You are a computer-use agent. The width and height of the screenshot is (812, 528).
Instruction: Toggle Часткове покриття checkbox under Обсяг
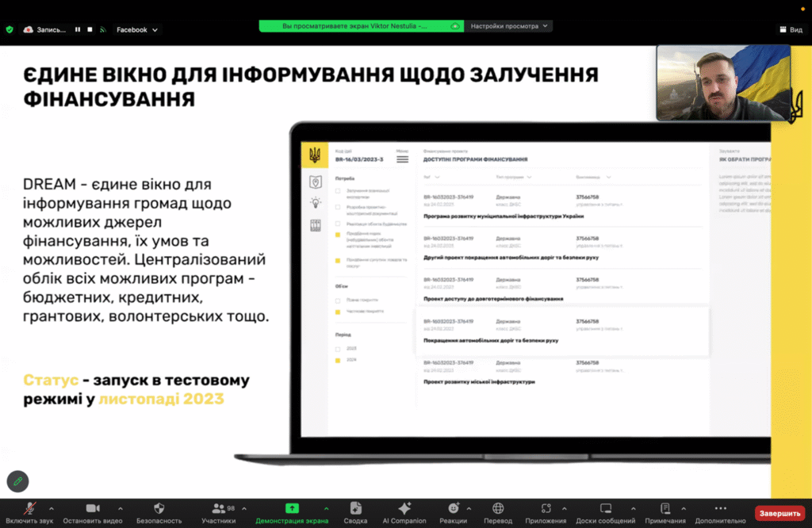click(x=338, y=312)
